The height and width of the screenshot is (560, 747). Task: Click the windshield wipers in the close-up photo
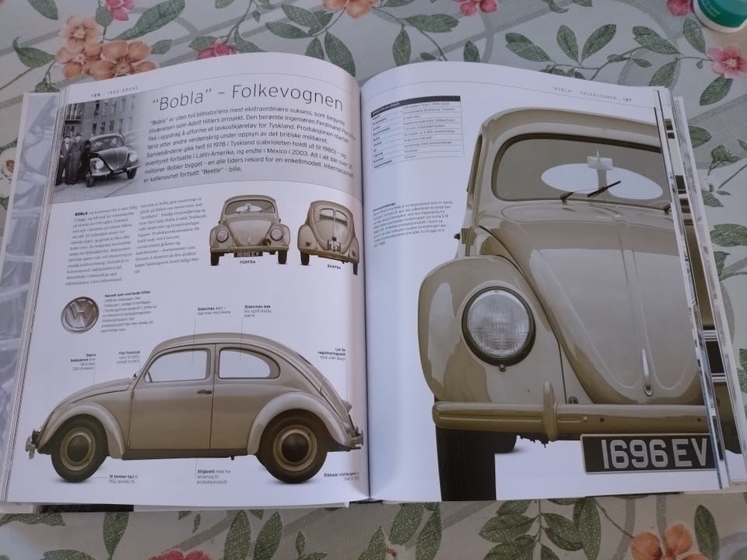click(591, 191)
